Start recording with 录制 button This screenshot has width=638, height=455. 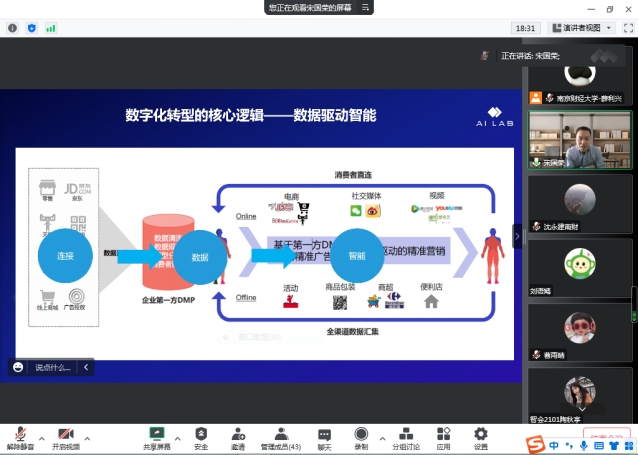(360, 437)
